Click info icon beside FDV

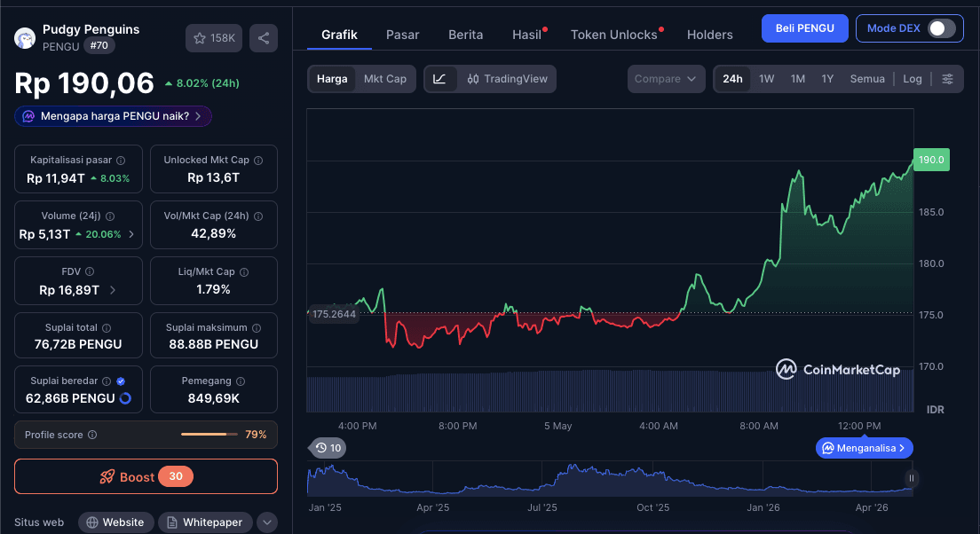90,271
